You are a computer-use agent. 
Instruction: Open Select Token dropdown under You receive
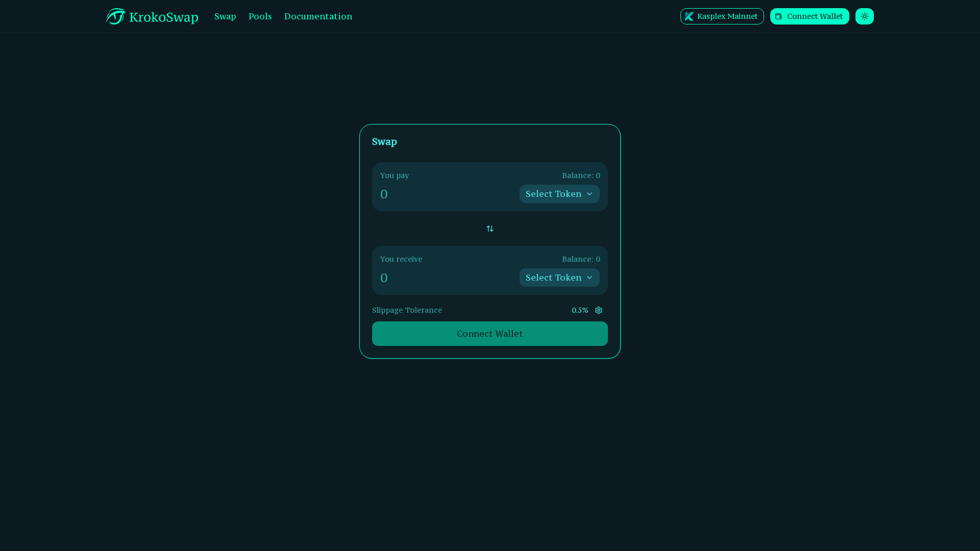[559, 278]
